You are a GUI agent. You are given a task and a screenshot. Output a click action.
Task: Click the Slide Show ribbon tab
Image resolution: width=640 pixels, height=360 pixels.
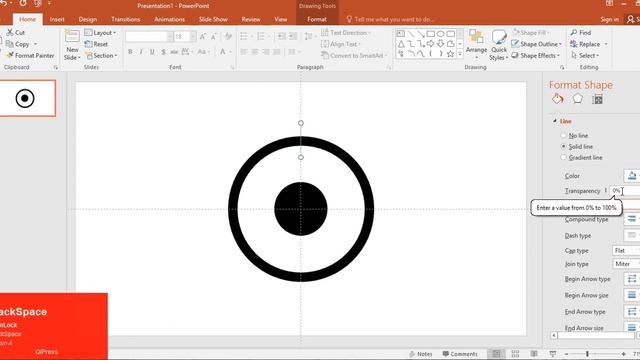(213, 19)
